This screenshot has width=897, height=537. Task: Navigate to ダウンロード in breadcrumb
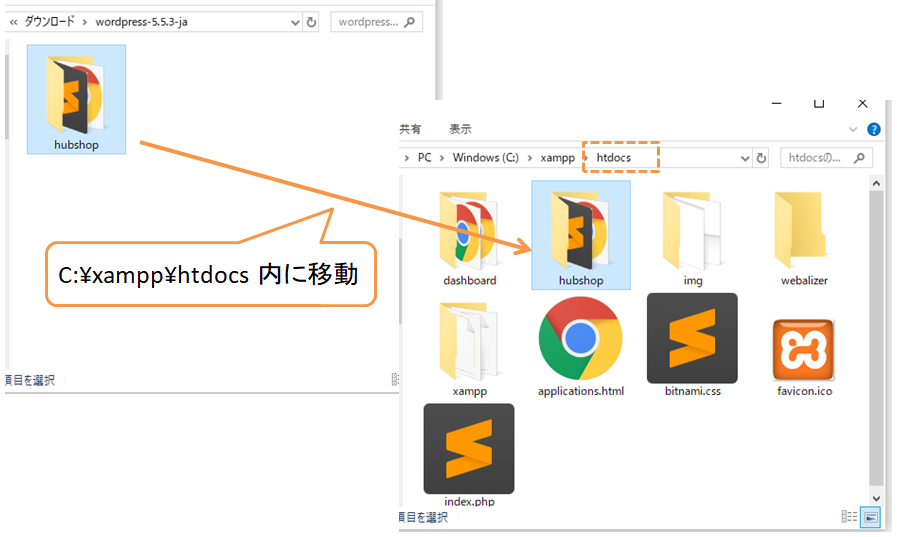(50, 22)
